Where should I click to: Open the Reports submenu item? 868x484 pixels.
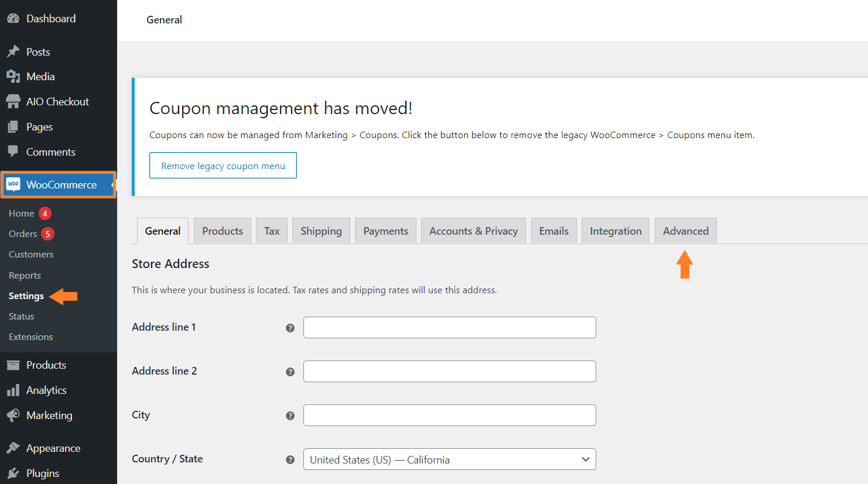coord(25,275)
